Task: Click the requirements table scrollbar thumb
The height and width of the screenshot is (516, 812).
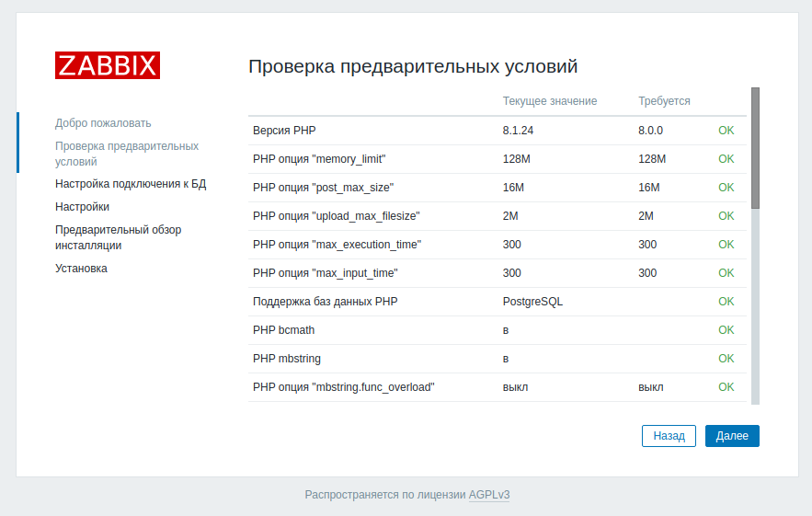Action: coord(755,147)
